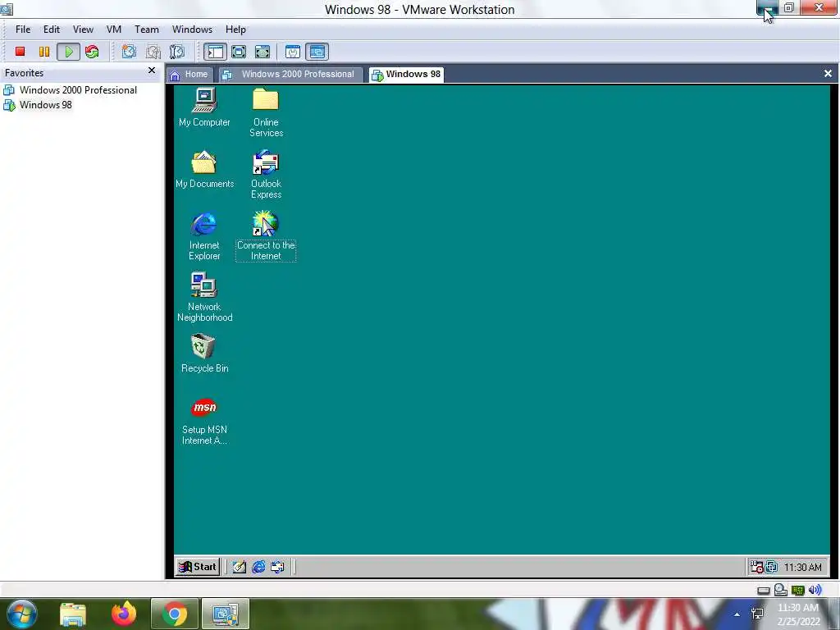
Task: Select the Windows 98 tab
Action: [x=406, y=75]
